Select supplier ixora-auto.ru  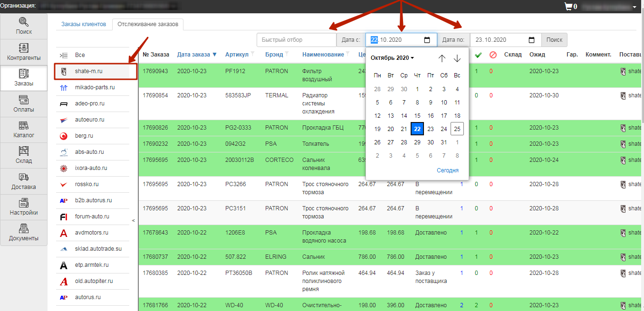(93, 168)
